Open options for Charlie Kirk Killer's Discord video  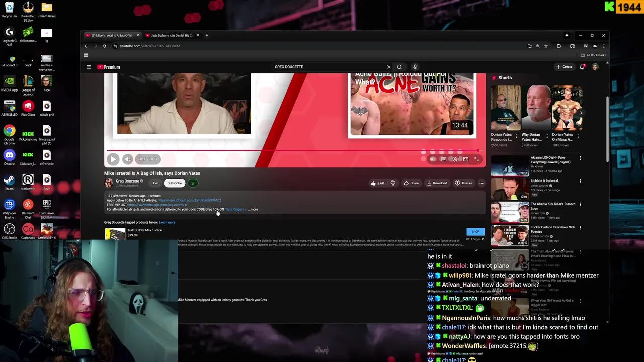coord(580,204)
